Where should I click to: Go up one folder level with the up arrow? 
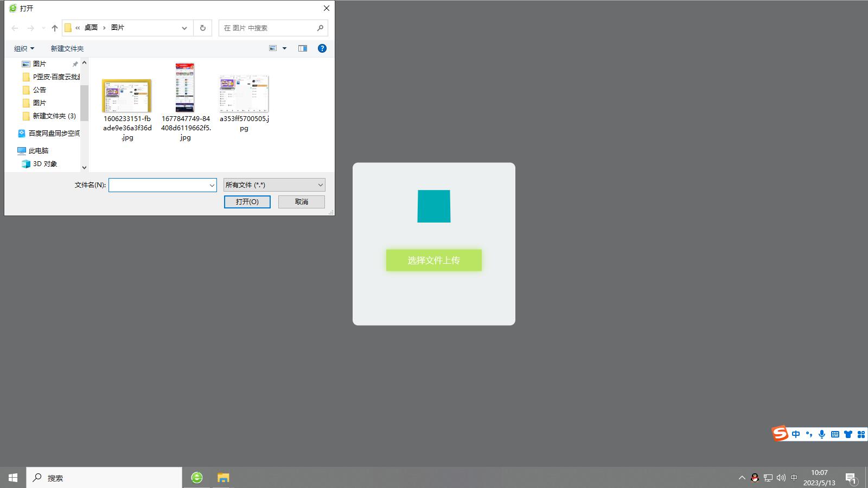click(x=54, y=28)
